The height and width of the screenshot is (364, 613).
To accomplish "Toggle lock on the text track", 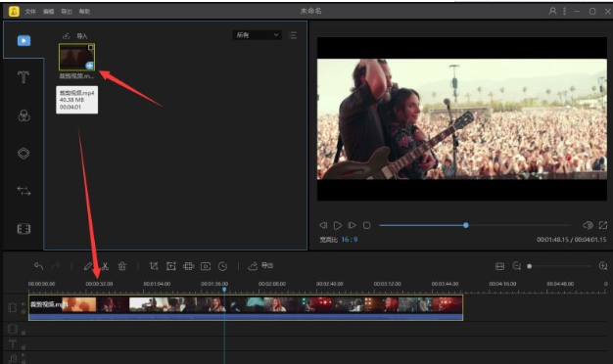I will click(24, 346).
